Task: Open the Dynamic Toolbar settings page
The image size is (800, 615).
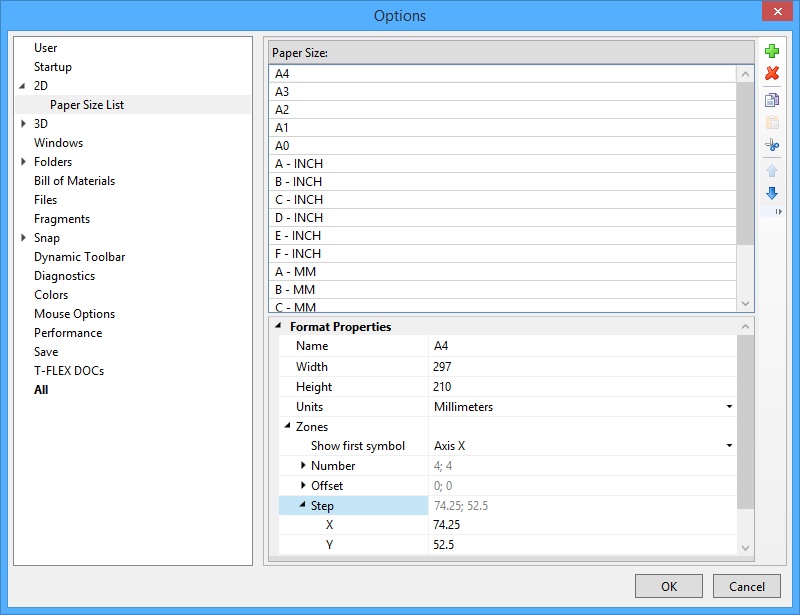Action: [78, 256]
